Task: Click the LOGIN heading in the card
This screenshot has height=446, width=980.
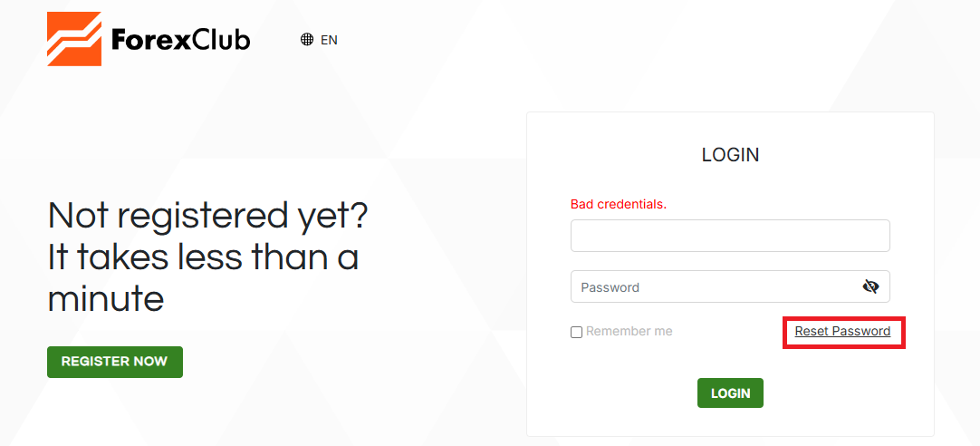Action: click(730, 154)
